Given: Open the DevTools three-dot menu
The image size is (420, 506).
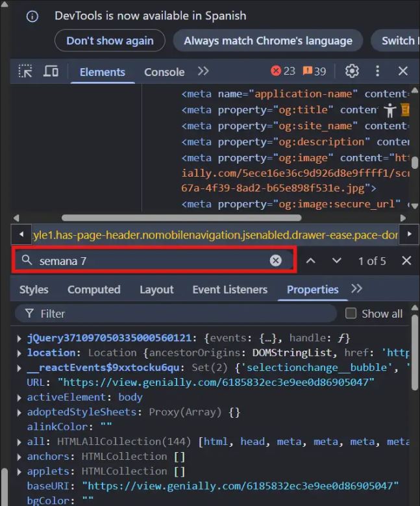Looking at the screenshot, I should coord(377,71).
